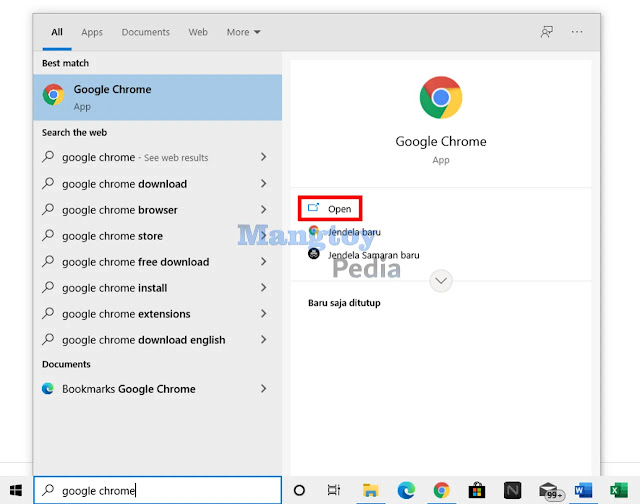Expand arrow for google chrome download english
Viewport: 640px width, 504px height.
coord(264,340)
